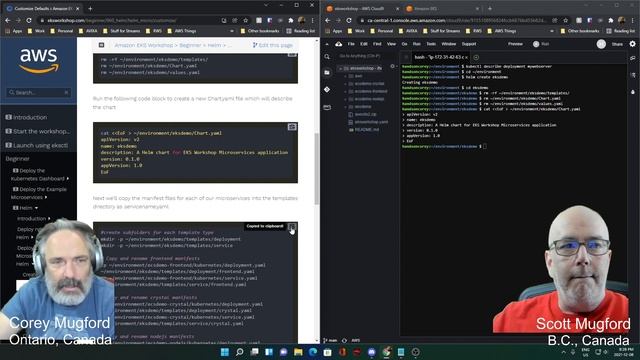Screen dimensions: 640x360
Task: Click the page vertical scrollbar in left browser
Action: click(x=317, y=169)
